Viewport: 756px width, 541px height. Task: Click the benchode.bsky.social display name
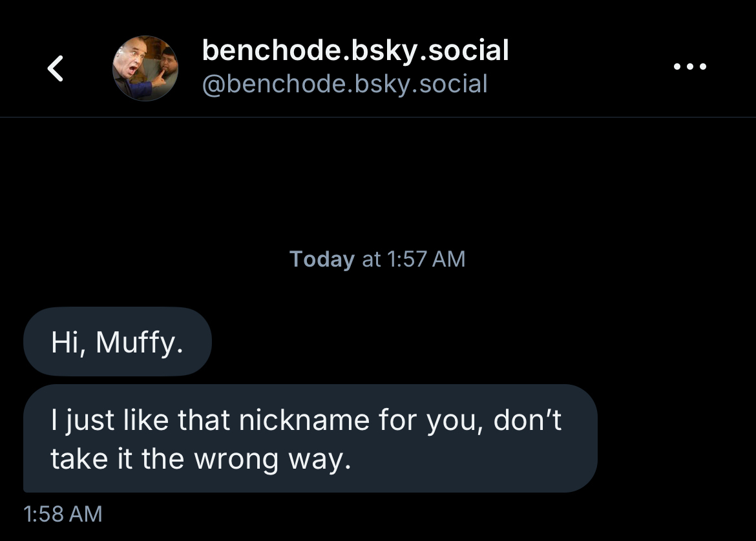[x=355, y=50]
